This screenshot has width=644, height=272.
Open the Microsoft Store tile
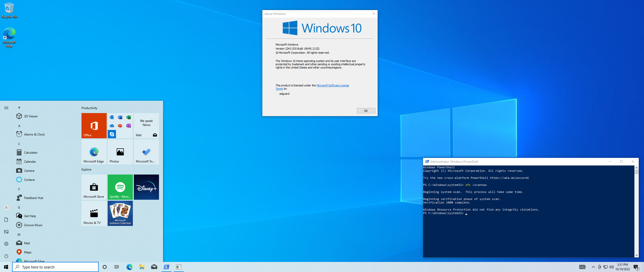pos(94,187)
